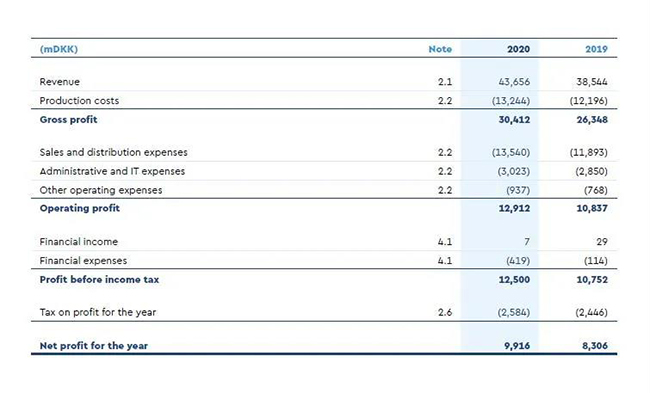The height and width of the screenshot is (393, 650).
Task: Click Financial income note reference 4.1
Action: (x=445, y=242)
